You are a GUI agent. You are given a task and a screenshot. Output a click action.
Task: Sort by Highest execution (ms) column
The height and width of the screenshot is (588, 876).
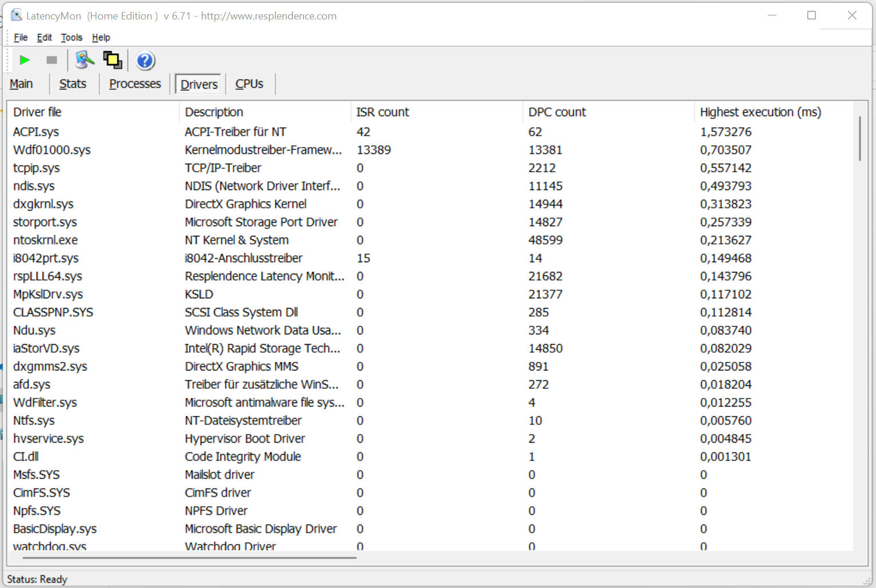tap(760, 112)
